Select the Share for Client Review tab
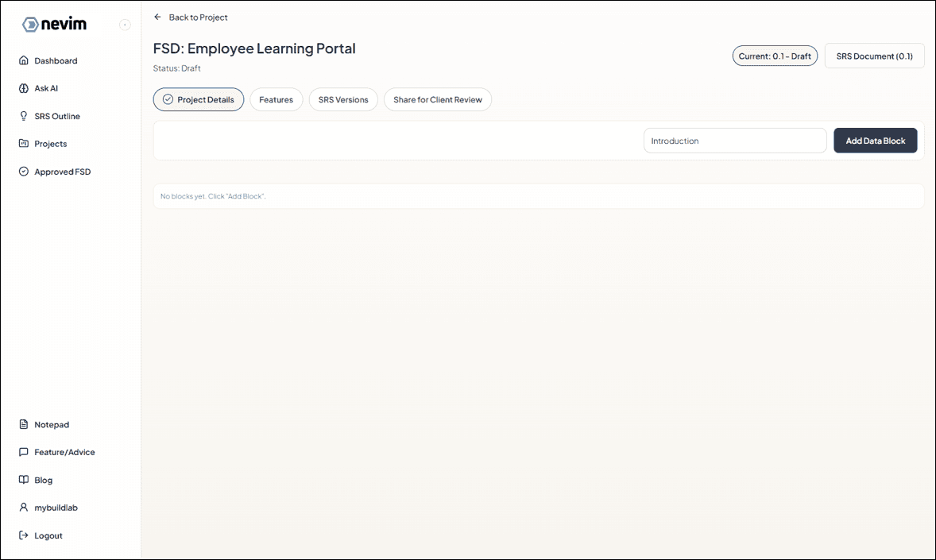Screen dimensions: 936x560 [x=437, y=99]
